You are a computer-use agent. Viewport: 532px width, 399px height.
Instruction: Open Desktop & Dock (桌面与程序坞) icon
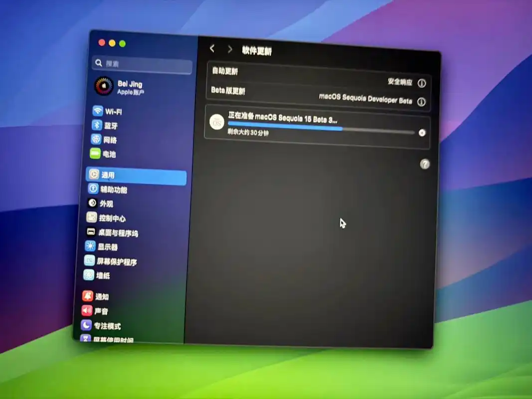click(91, 231)
